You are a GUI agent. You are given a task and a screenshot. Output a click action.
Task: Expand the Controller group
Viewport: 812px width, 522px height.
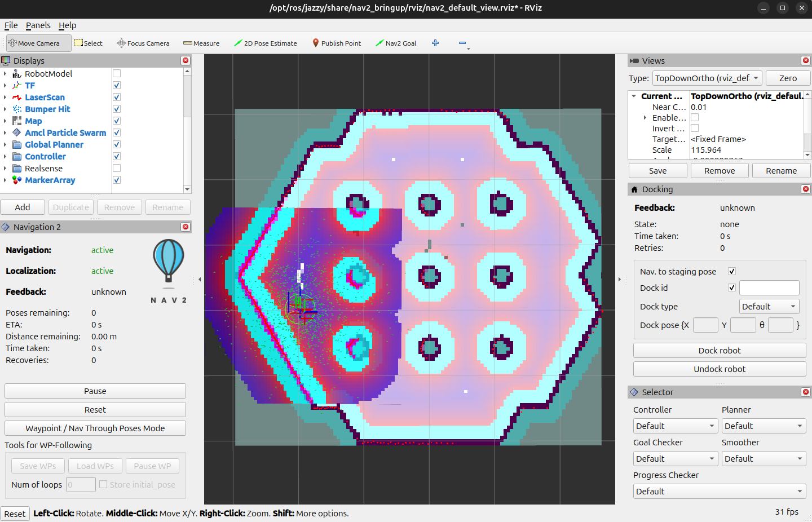click(x=5, y=157)
